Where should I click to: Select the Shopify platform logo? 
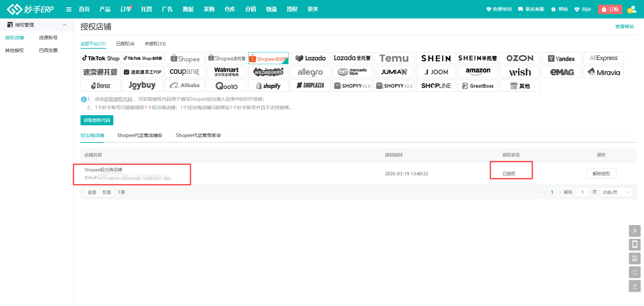tap(268, 86)
